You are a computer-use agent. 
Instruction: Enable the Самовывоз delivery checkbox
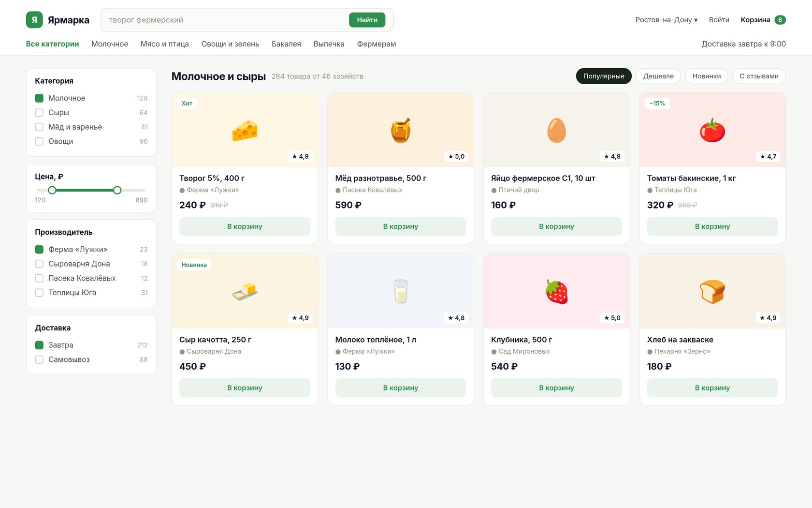pyautogui.click(x=39, y=359)
